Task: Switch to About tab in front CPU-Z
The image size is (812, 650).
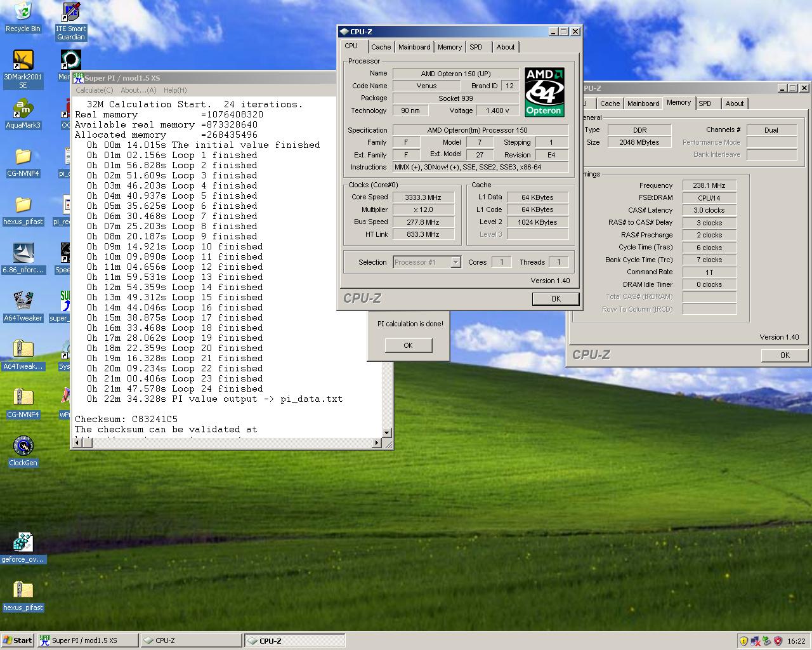Action: (506, 47)
